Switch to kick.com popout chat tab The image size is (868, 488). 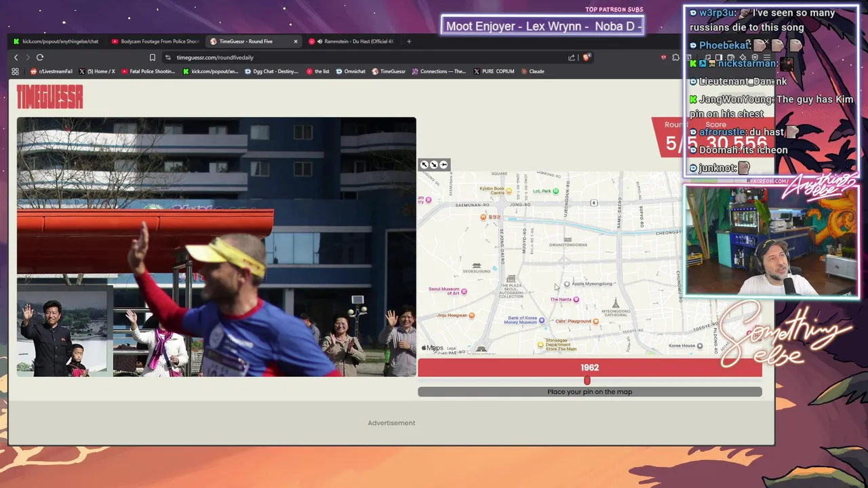56,41
